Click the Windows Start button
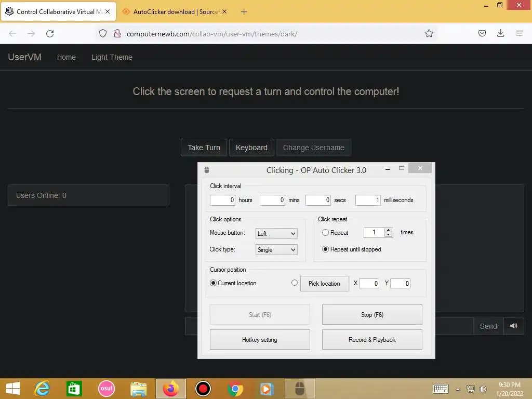The image size is (532, 399). tap(13, 389)
